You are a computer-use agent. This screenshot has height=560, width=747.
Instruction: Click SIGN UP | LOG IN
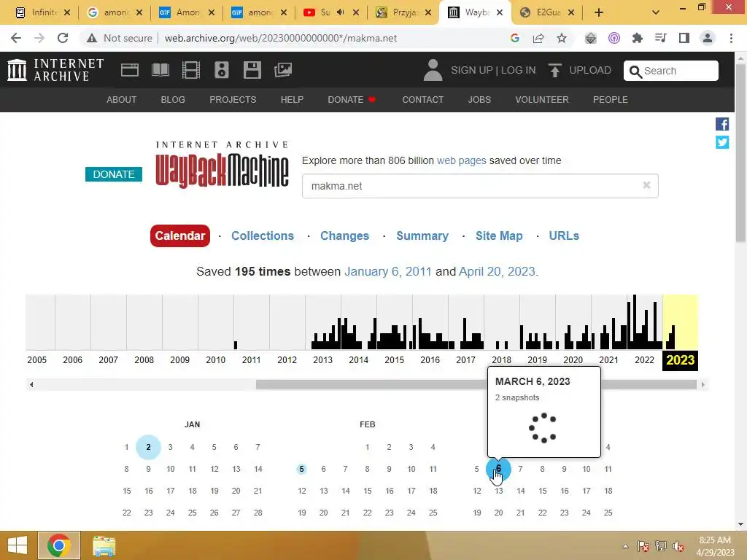coord(493,70)
